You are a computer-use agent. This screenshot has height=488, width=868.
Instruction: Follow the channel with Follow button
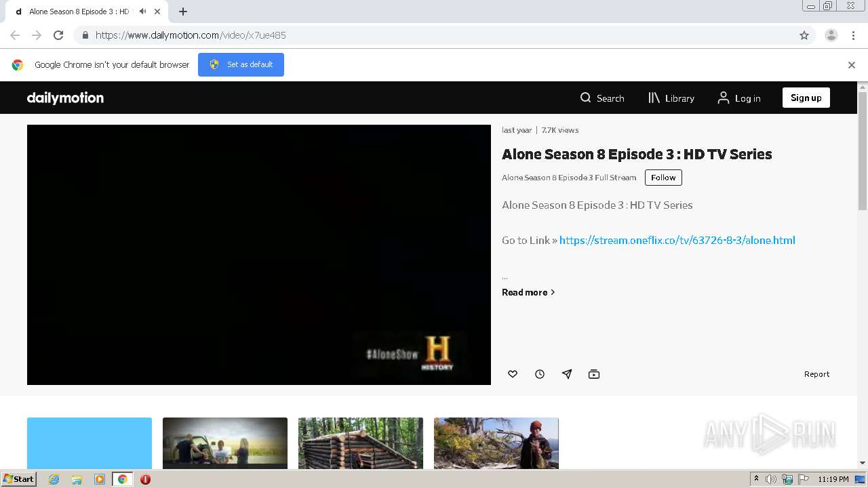coord(663,178)
